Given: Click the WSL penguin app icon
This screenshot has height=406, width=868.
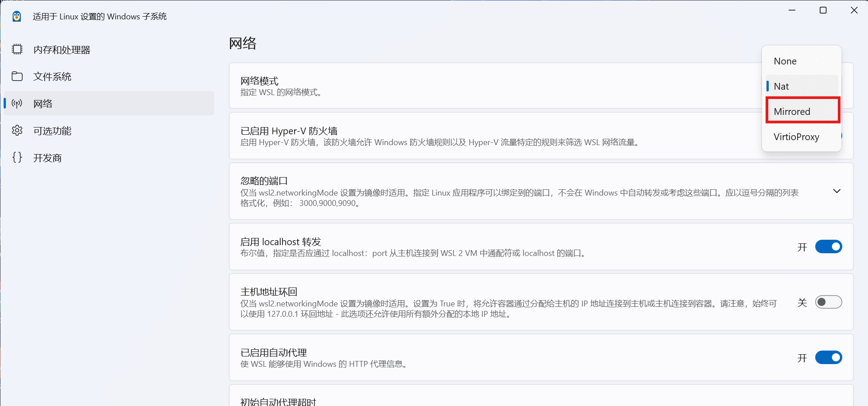Looking at the screenshot, I should [x=17, y=17].
